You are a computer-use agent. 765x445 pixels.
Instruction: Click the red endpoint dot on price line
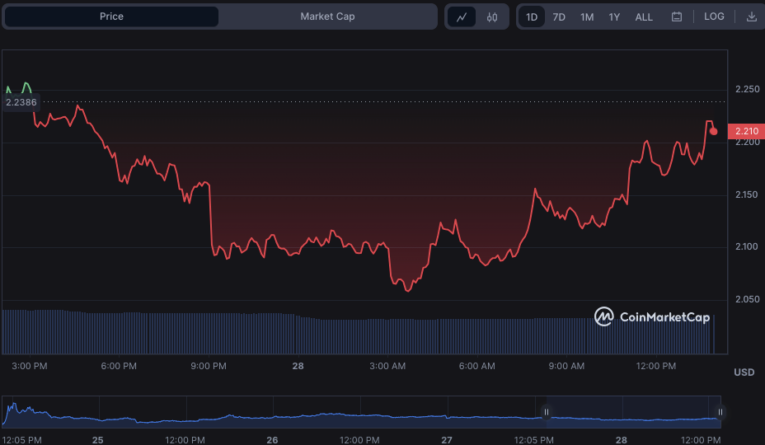(713, 131)
